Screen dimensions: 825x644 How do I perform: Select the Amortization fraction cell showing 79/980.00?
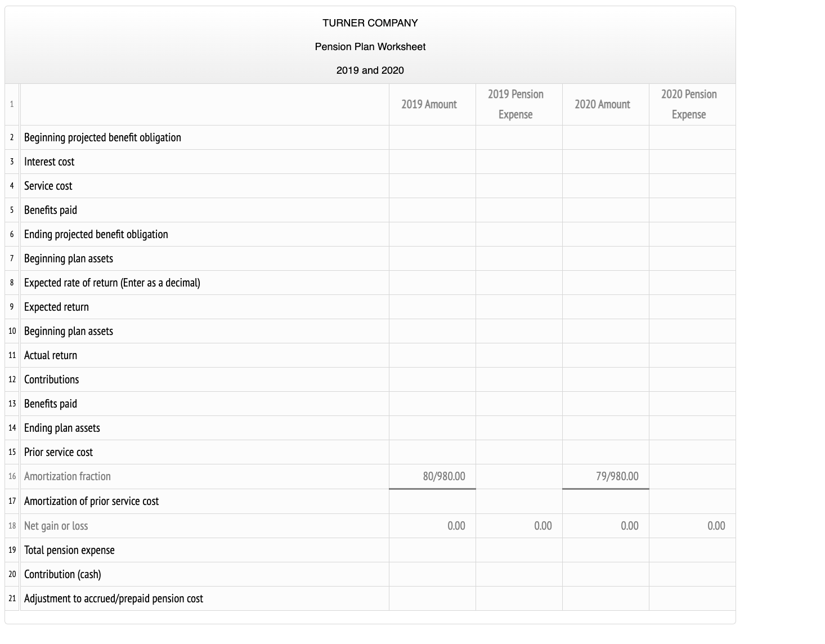coord(606,476)
